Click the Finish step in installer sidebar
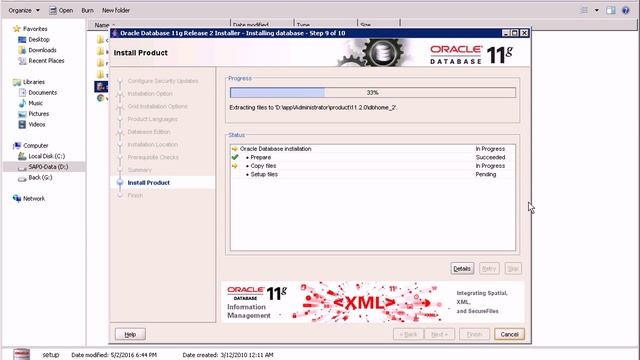640x360 pixels. [x=135, y=195]
